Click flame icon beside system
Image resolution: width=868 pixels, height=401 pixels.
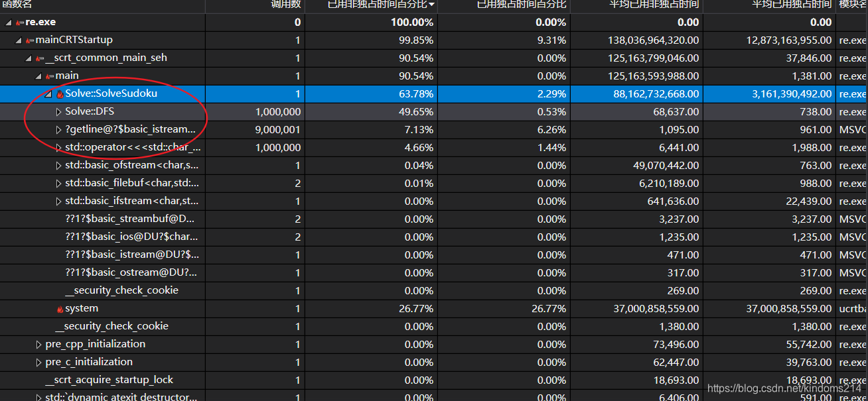(60, 309)
